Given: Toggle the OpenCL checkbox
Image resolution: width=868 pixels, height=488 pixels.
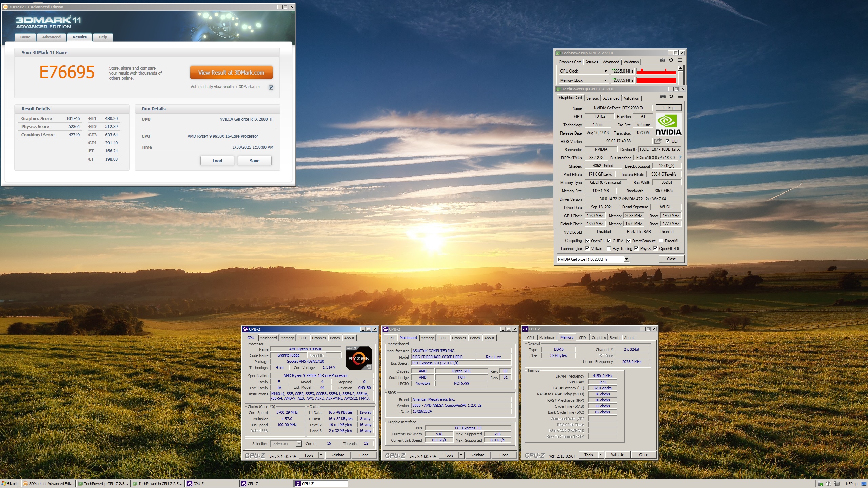Looking at the screenshot, I should pyautogui.click(x=587, y=241).
